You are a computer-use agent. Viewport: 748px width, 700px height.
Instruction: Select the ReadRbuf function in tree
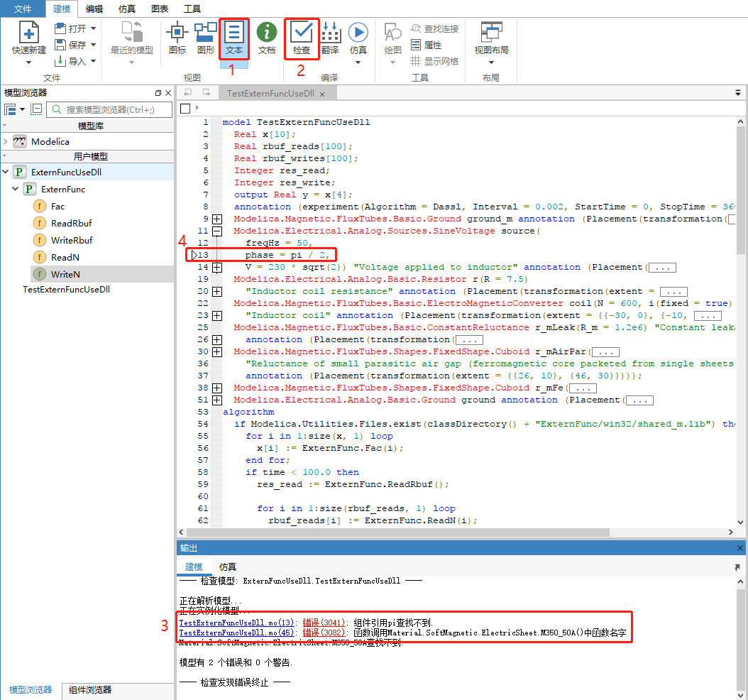click(x=72, y=224)
